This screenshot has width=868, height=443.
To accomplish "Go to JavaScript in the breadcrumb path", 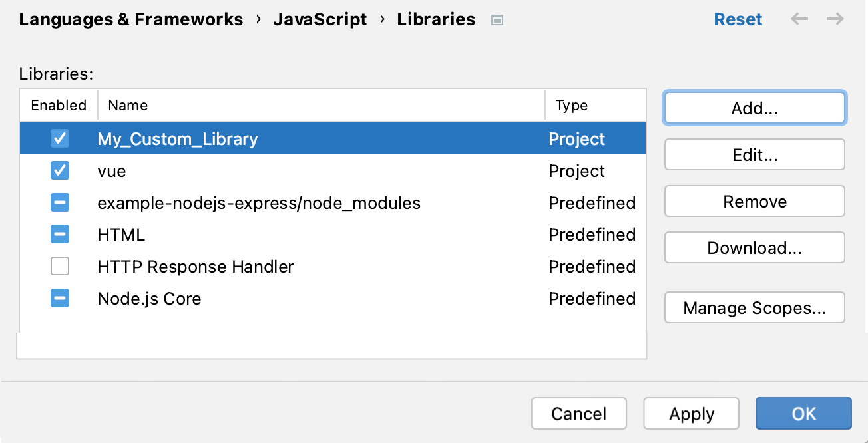I will (320, 19).
